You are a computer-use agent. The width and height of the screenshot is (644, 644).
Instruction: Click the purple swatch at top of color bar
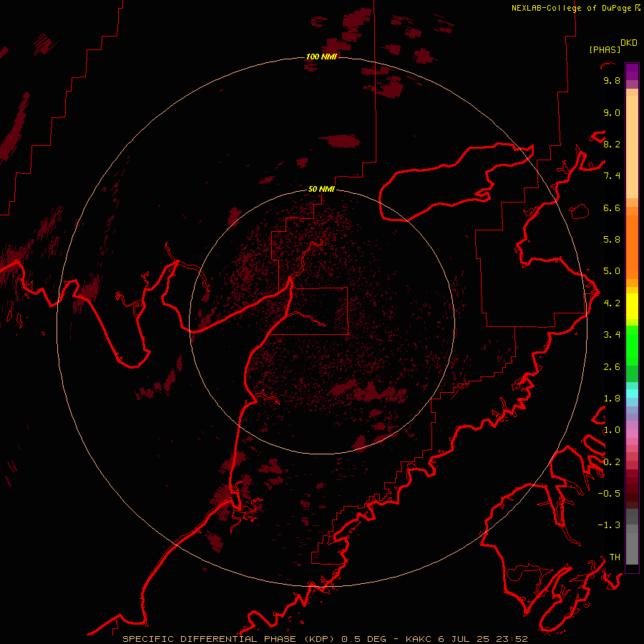coord(632,72)
